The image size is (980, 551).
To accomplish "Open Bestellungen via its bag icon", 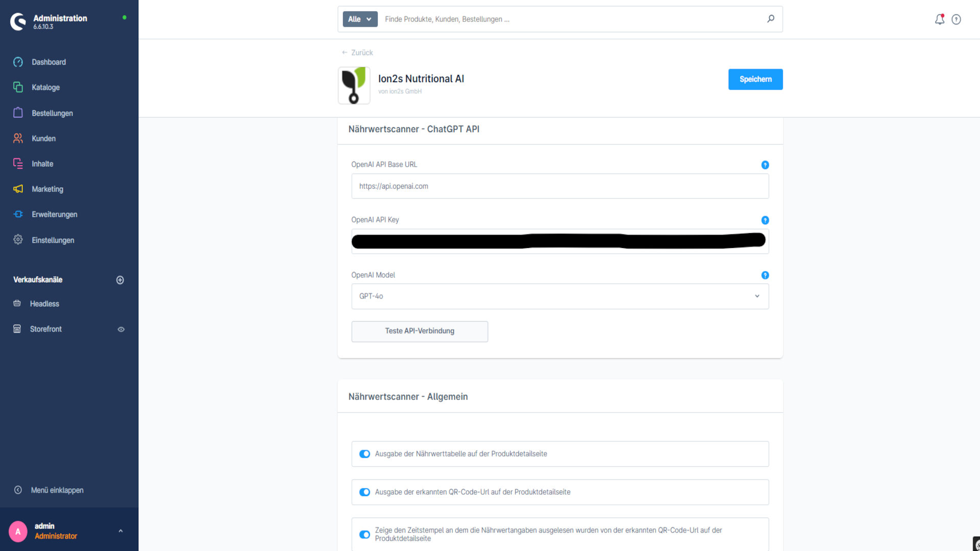I will pyautogui.click(x=18, y=113).
